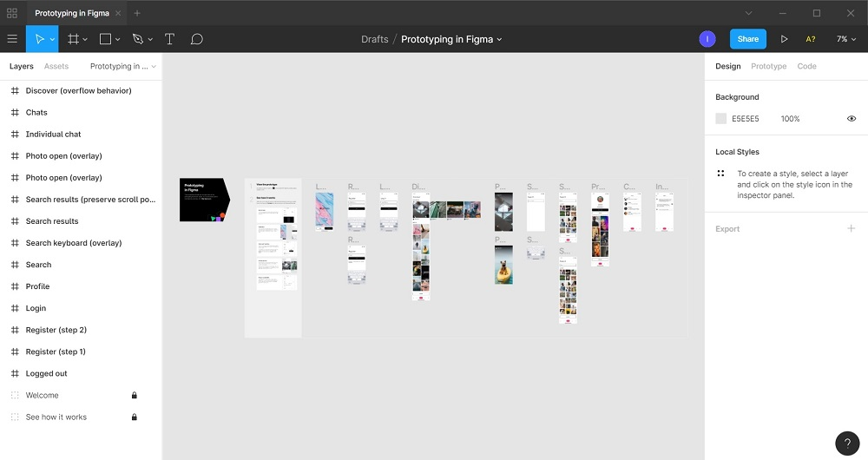
Task: Select the black cover frame thumbnail
Action: (204, 200)
